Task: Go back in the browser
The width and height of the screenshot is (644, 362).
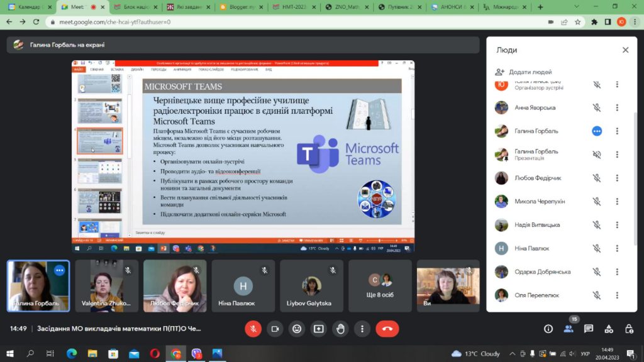Action: click(x=9, y=22)
